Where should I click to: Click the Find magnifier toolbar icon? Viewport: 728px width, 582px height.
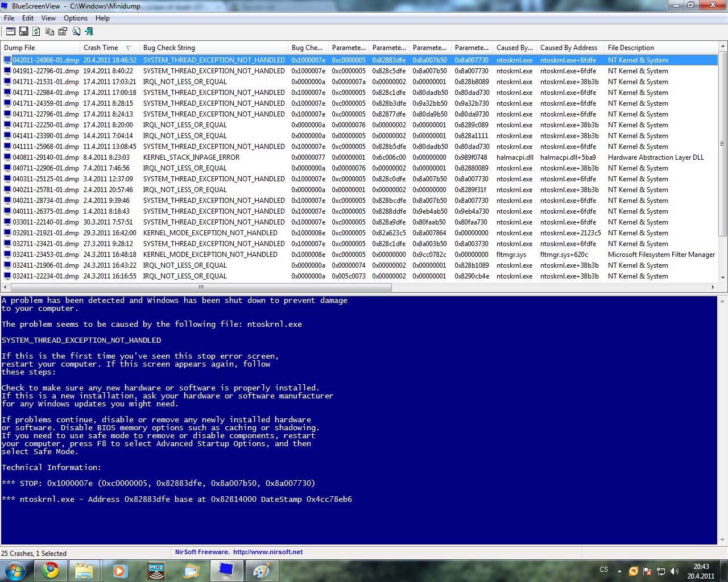coord(76,31)
